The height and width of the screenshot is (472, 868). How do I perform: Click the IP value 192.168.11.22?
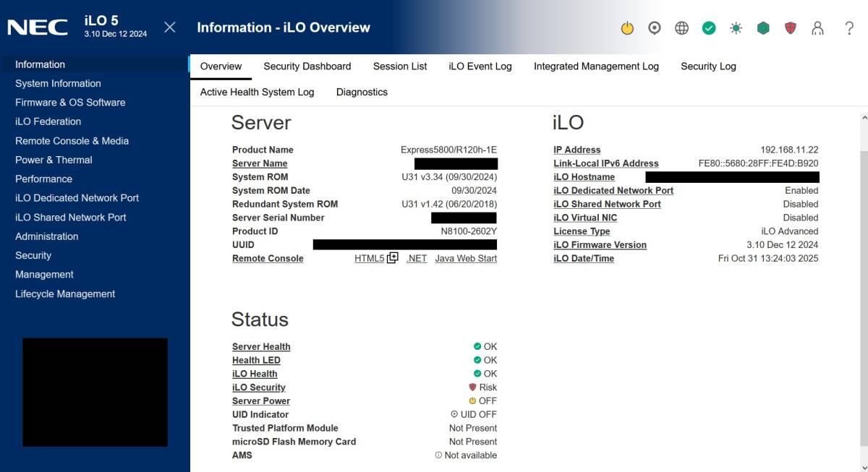click(789, 150)
